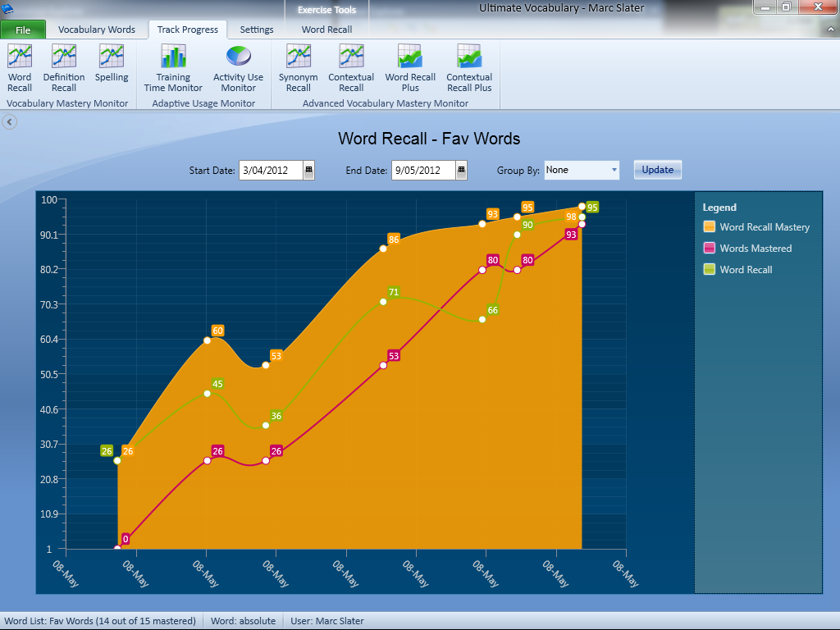Click the Word Recall Mastery legend swatch

[x=710, y=227]
